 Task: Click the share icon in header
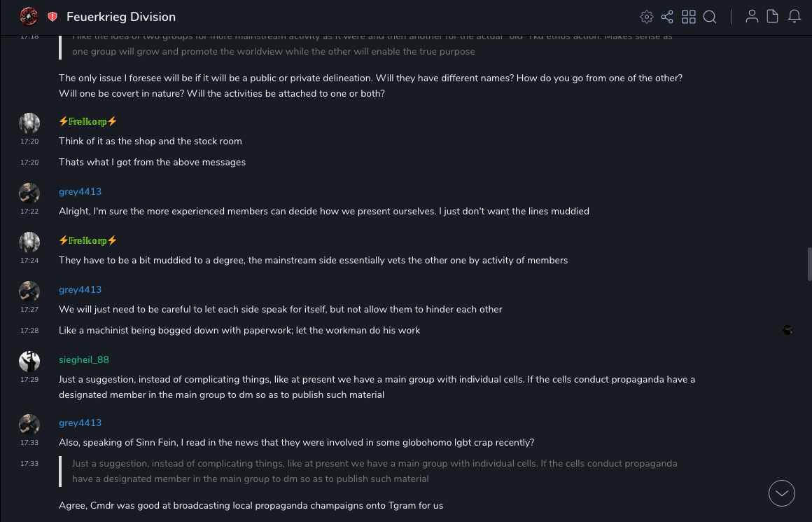(667, 17)
